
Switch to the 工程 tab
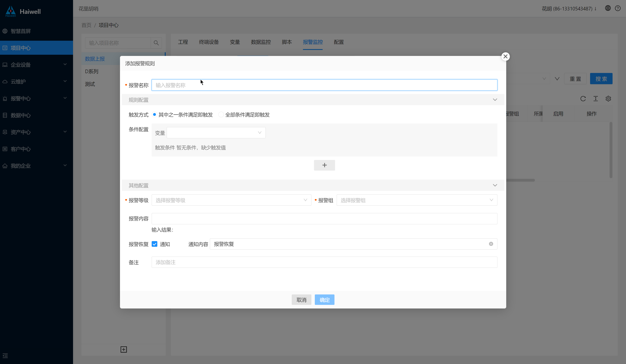pos(183,42)
